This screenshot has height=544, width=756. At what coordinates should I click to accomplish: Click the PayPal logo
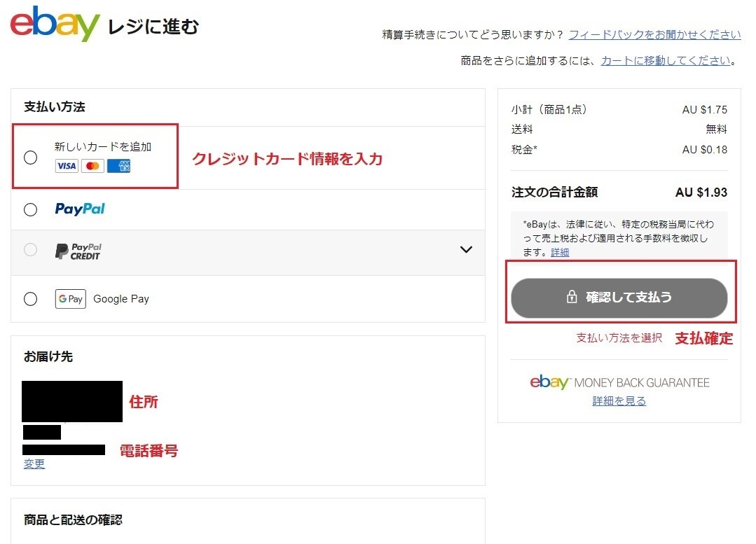80,209
